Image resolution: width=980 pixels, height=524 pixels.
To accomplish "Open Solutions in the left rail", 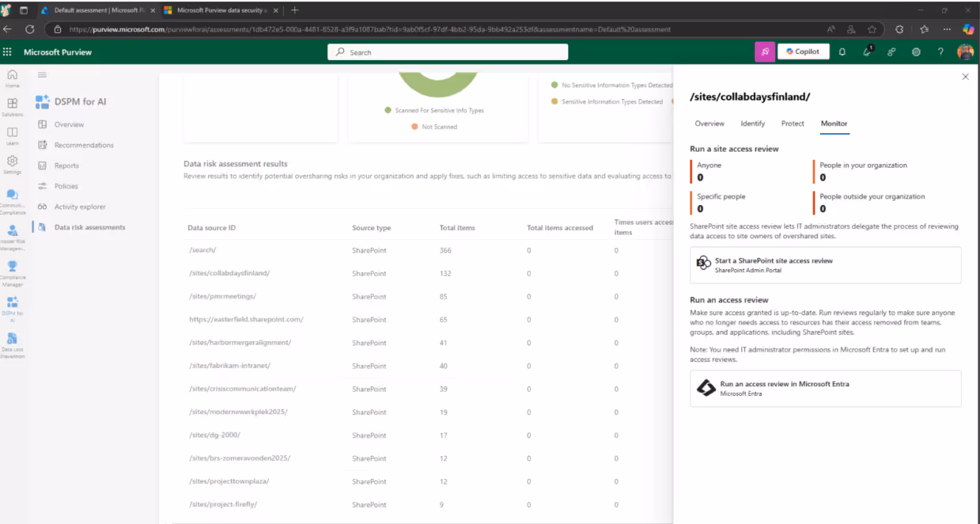I will pos(12,107).
